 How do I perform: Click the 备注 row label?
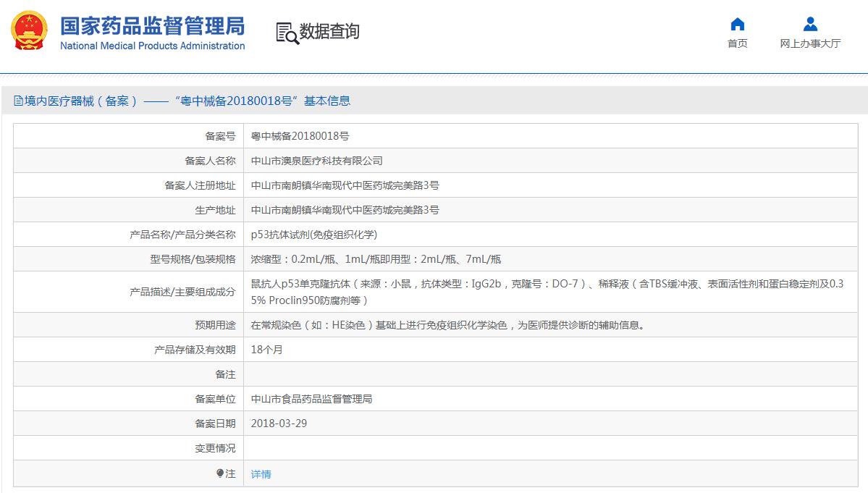point(225,374)
